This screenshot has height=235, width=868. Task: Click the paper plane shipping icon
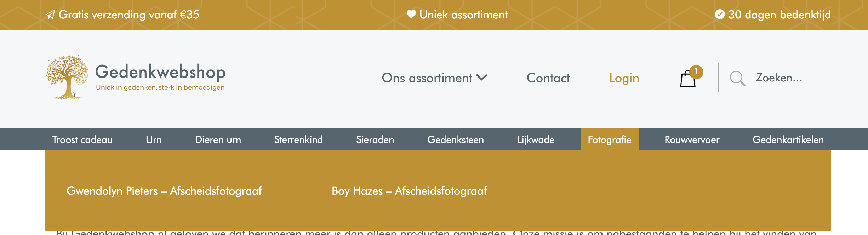(x=50, y=15)
